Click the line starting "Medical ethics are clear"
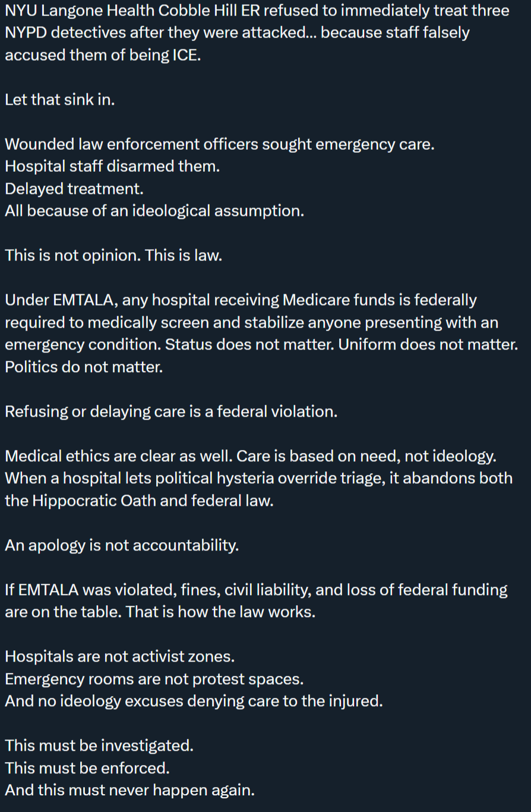 [250, 456]
